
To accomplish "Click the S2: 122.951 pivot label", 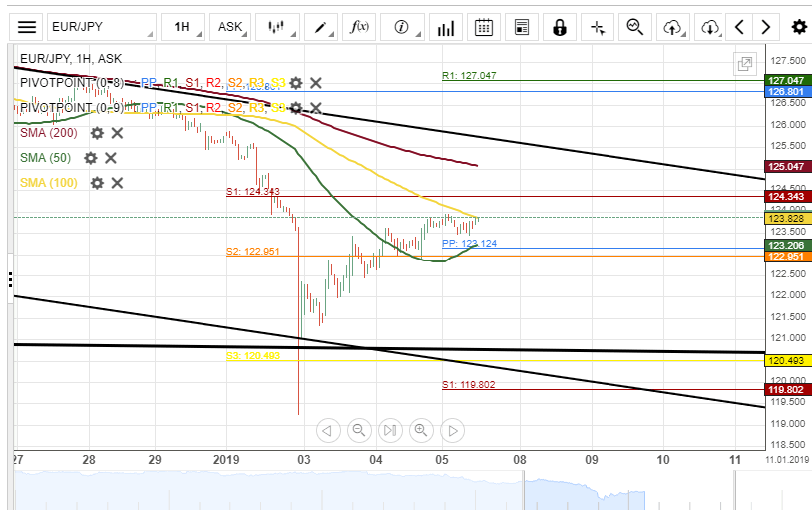I will pyautogui.click(x=252, y=252).
